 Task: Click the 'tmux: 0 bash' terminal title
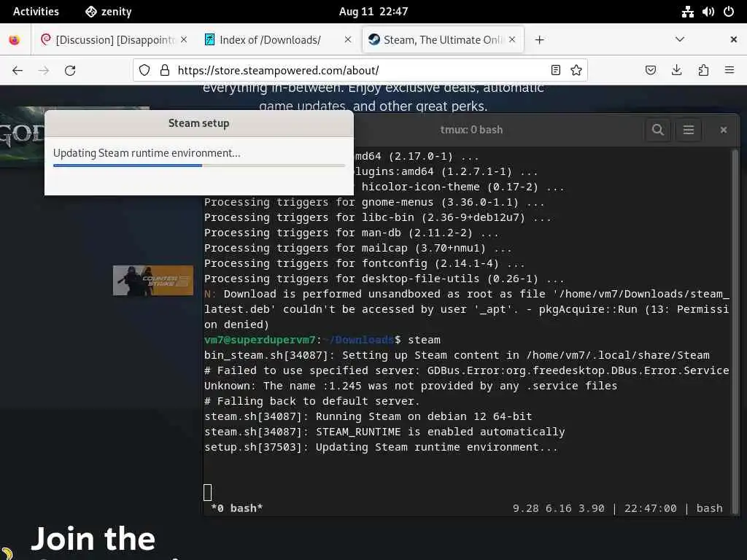pos(471,130)
